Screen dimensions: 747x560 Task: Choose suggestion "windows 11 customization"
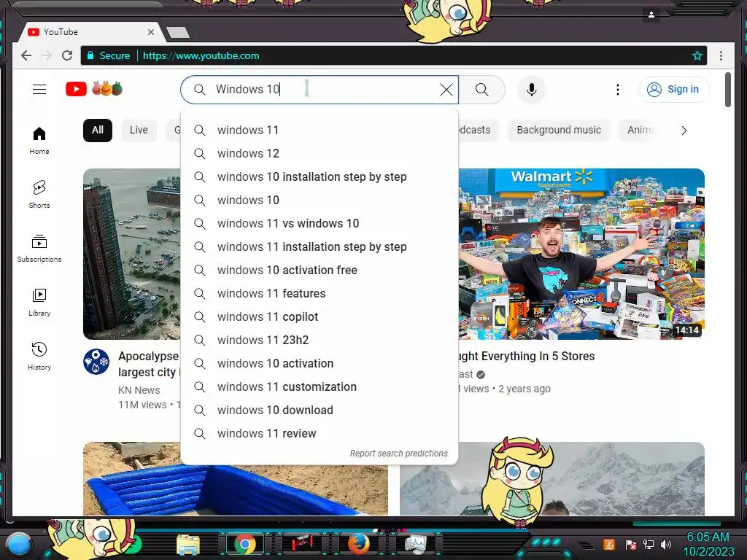tap(320, 386)
